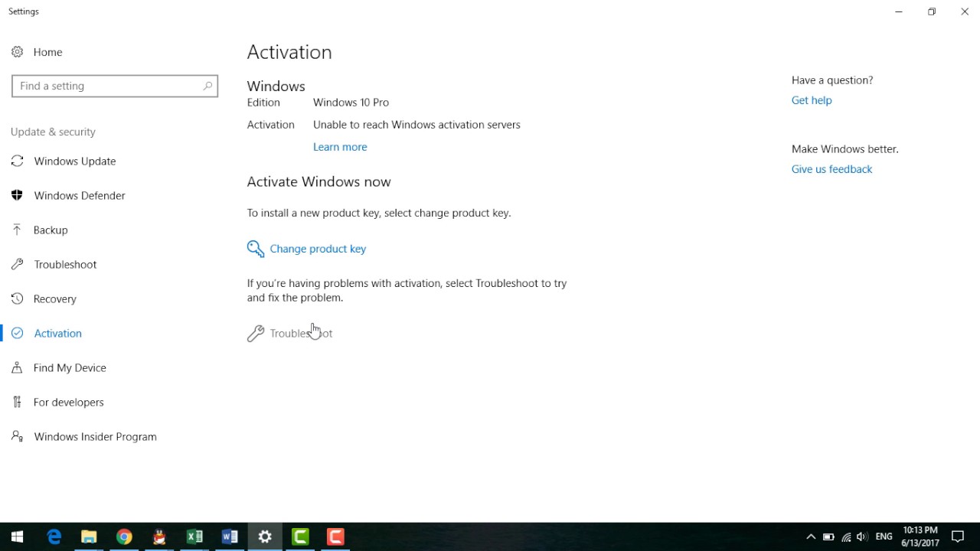This screenshot has width=980, height=551.
Task: Open the Action Center notifications icon
Action: coord(958,537)
